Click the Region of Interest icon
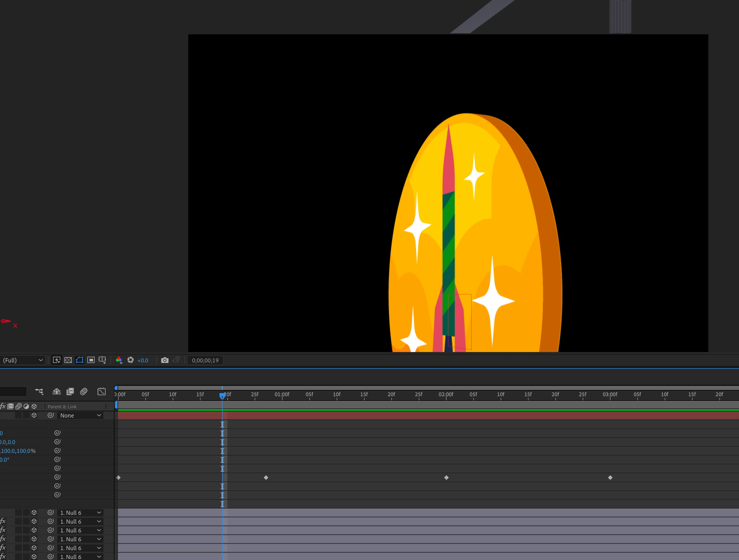Image resolution: width=739 pixels, height=560 pixels. click(91, 360)
